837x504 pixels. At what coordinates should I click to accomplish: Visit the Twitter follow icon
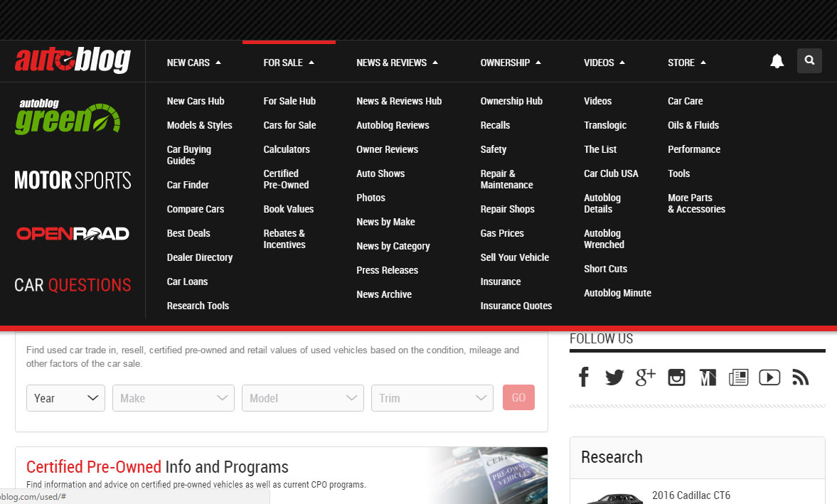[x=614, y=377]
